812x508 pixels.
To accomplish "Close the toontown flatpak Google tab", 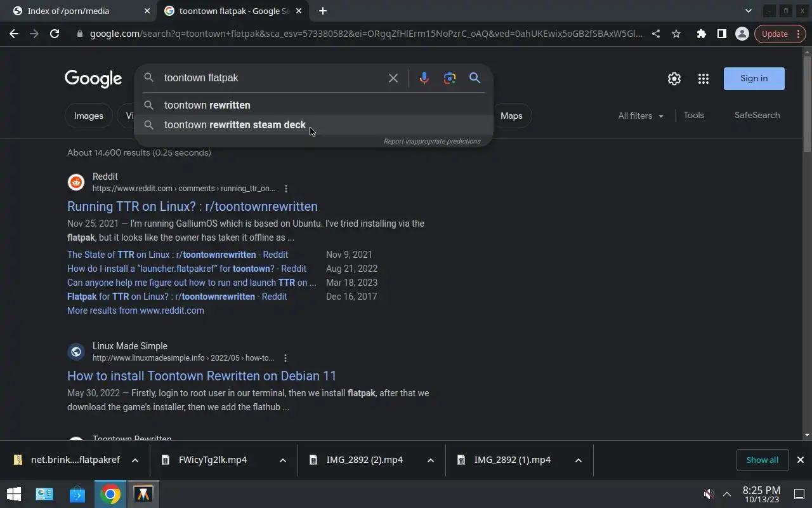I will [x=299, y=11].
